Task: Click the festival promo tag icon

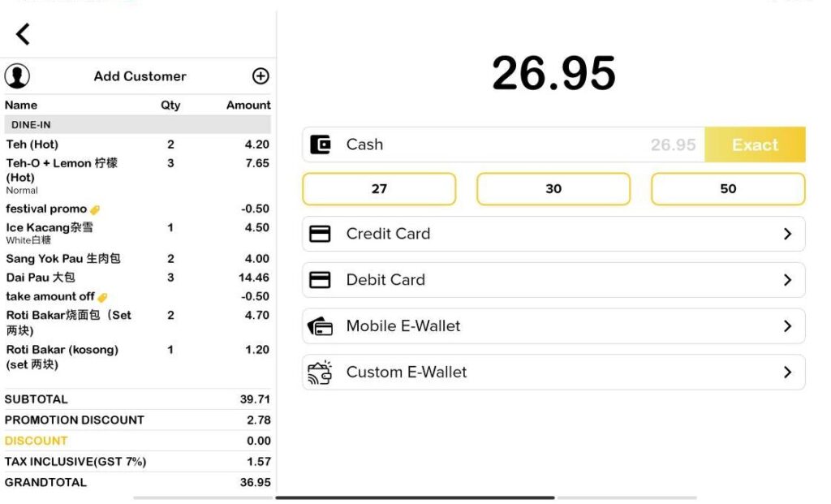Action: pyautogui.click(x=96, y=210)
